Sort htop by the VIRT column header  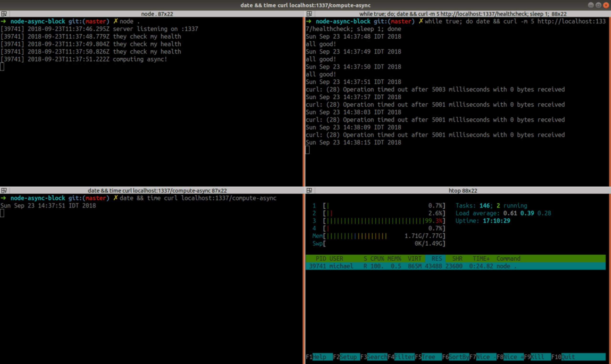415,259
